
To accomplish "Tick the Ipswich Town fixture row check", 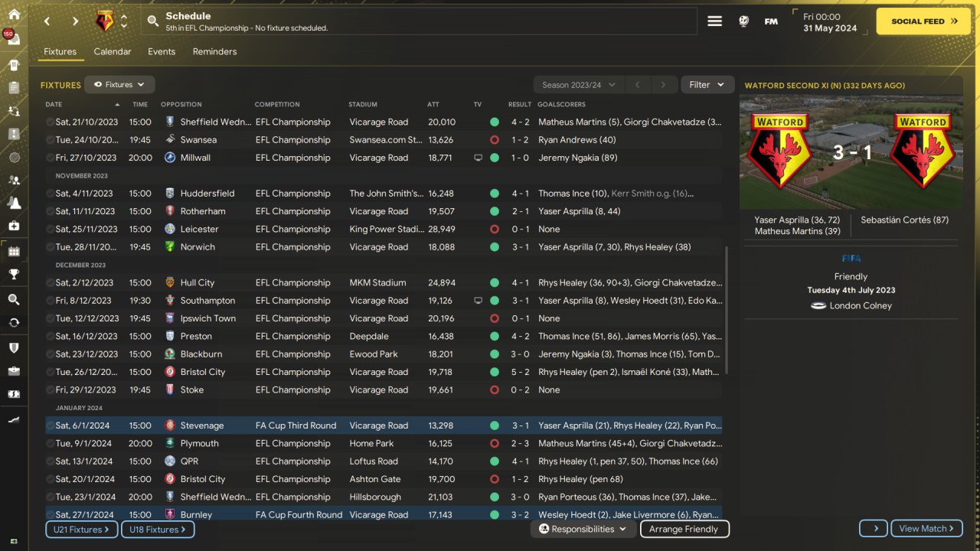I will pos(50,318).
